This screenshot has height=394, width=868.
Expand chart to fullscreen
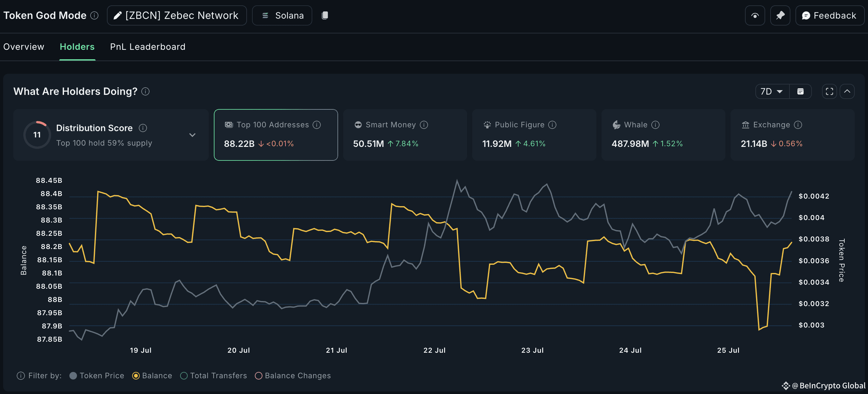[x=829, y=92]
